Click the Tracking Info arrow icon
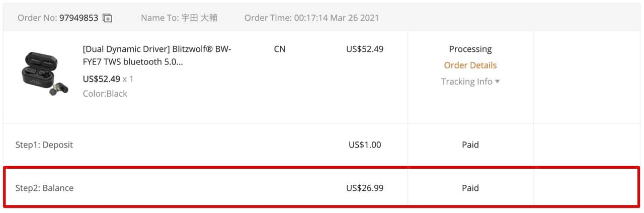This screenshot has height=213, width=644. pyautogui.click(x=498, y=82)
